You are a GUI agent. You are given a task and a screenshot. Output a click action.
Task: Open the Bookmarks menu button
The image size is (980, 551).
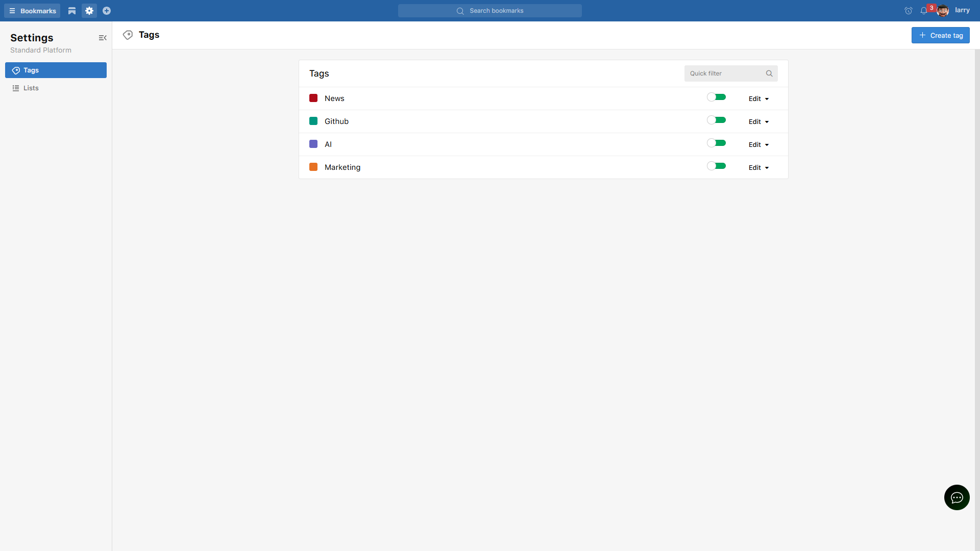[x=32, y=11]
